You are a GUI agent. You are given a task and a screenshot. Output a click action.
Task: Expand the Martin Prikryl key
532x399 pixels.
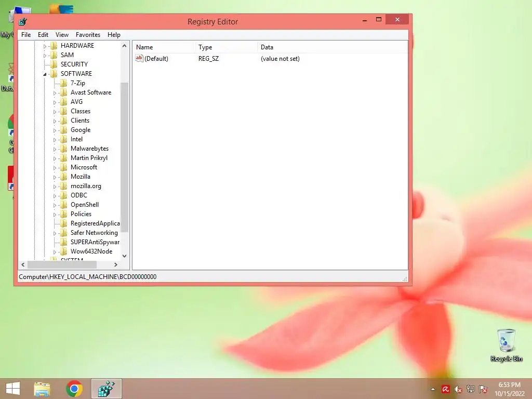click(x=55, y=158)
